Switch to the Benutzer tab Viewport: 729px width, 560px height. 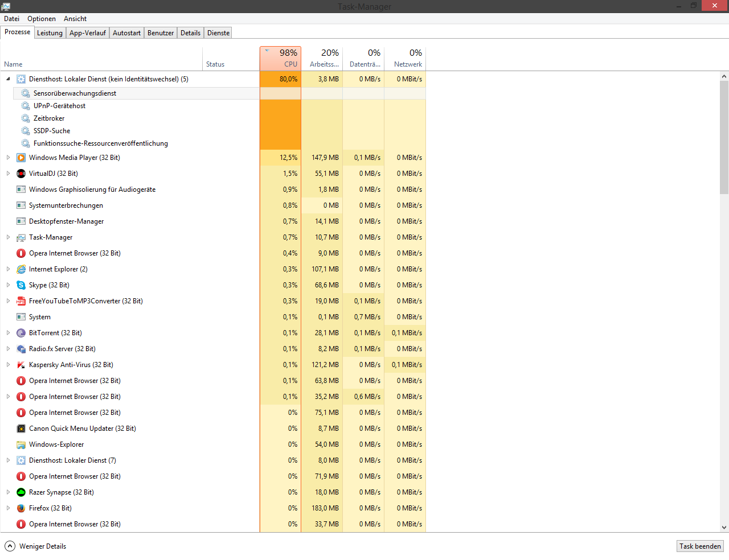point(161,33)
